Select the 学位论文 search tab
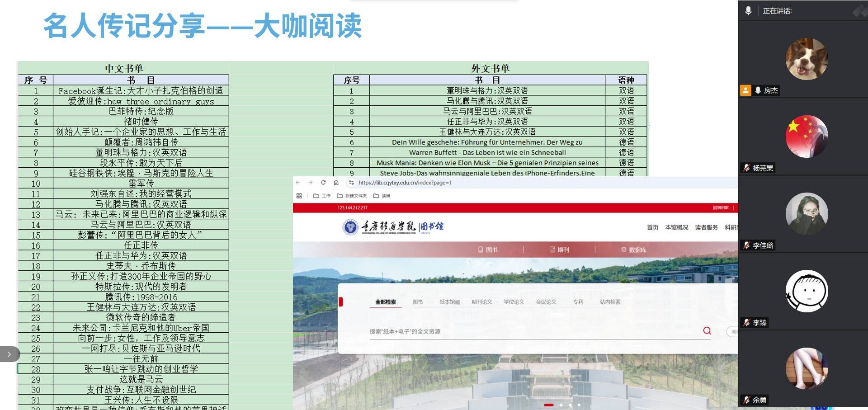868x410 pixels. (x=514, y=302)
